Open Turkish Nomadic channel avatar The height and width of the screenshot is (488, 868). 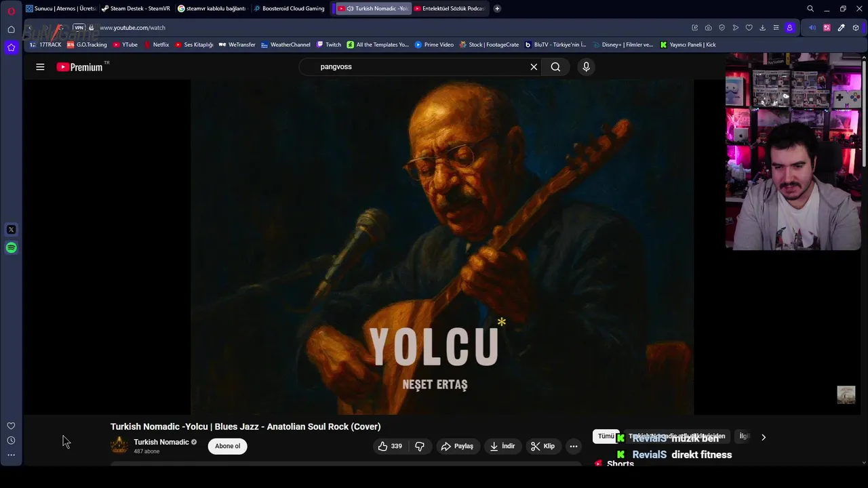(x=119, y=445)
